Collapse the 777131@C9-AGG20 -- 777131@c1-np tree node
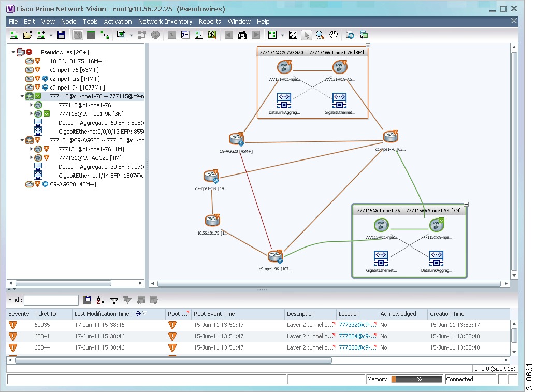Screen dimensions: 535x392 pos(22,140)
